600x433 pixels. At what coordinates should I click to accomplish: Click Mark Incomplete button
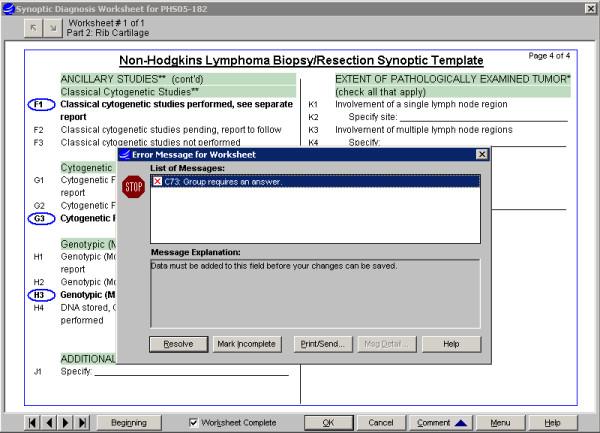click(x=246, y=344)
